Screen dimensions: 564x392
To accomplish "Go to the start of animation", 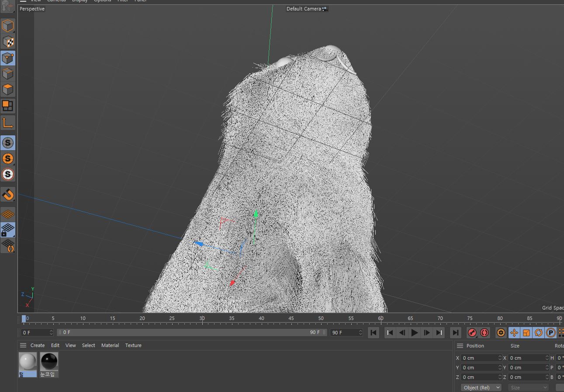I will point(373,333).
